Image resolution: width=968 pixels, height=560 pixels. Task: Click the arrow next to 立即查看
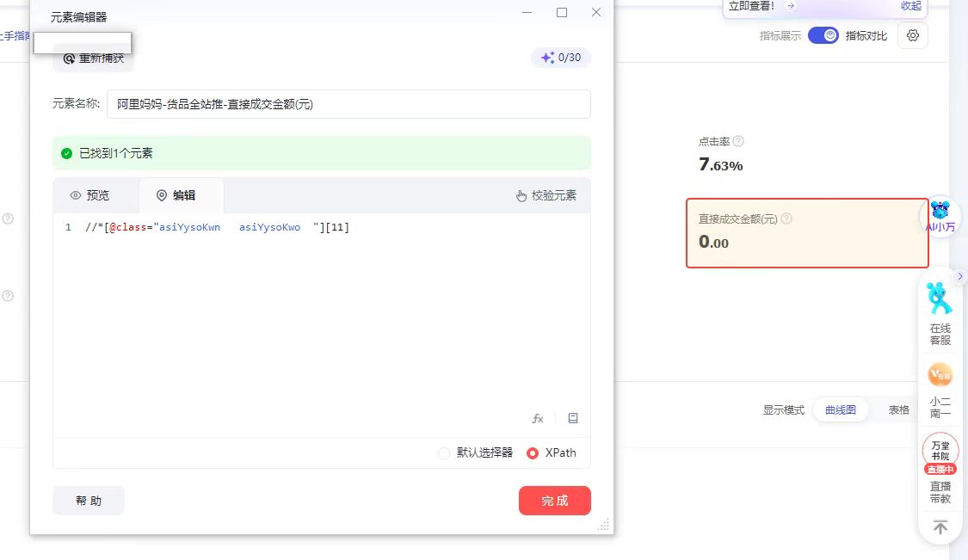coord(791,6)
